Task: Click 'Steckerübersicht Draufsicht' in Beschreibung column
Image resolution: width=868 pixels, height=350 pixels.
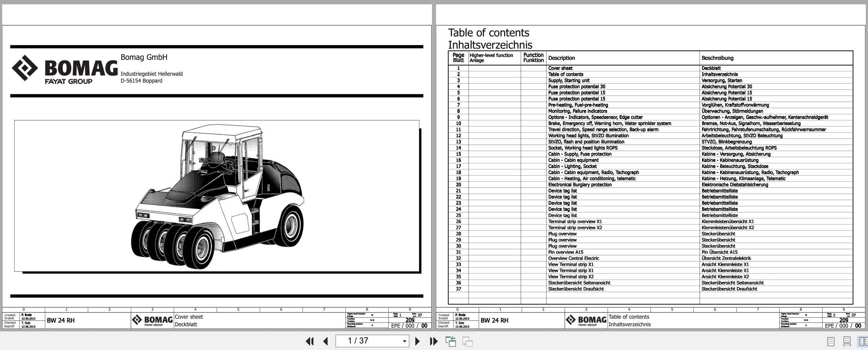Action: (729, 289)
